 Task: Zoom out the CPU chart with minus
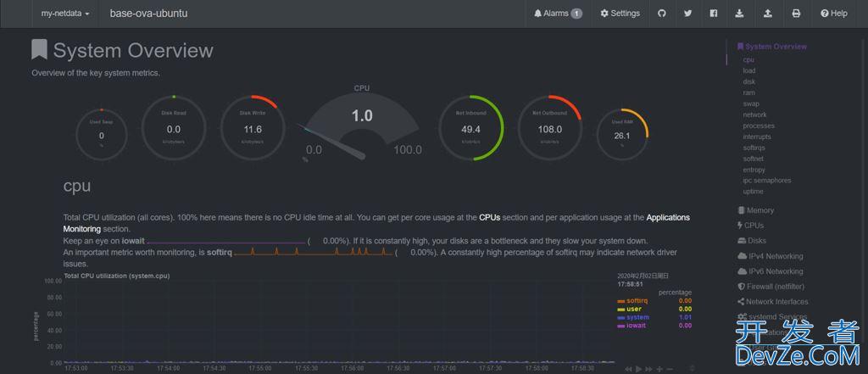coord(670,369)
